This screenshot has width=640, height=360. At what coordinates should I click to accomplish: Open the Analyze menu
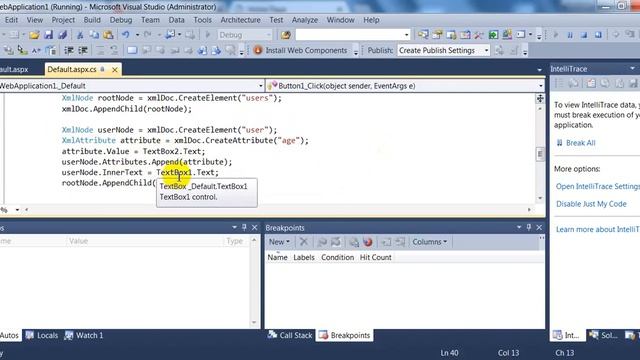(304, 20)
